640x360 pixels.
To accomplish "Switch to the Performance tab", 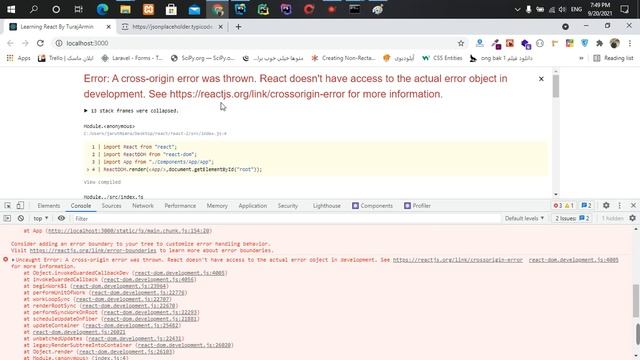I will click(180, 206).
